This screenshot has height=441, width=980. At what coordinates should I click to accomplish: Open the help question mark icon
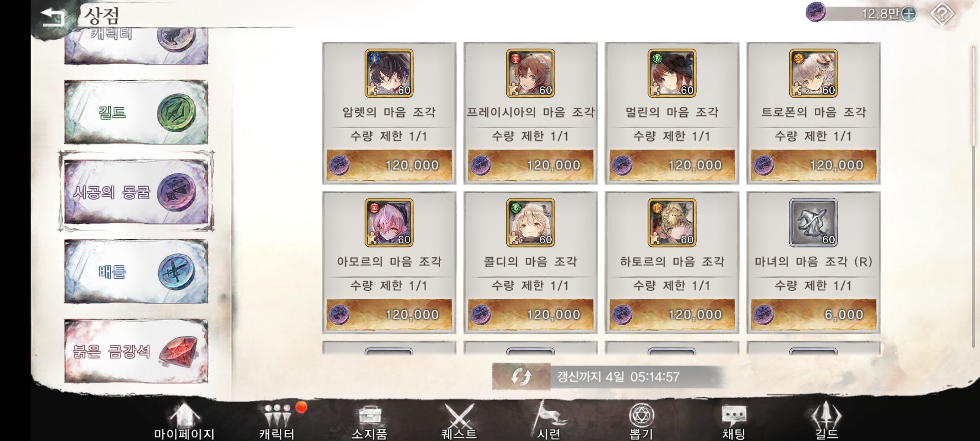pyautogui.click(x=942, y=14)
